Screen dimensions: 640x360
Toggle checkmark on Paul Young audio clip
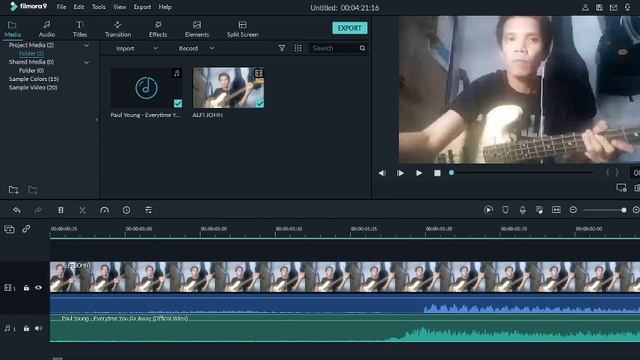pyautogui.click(x=178, y=103)
